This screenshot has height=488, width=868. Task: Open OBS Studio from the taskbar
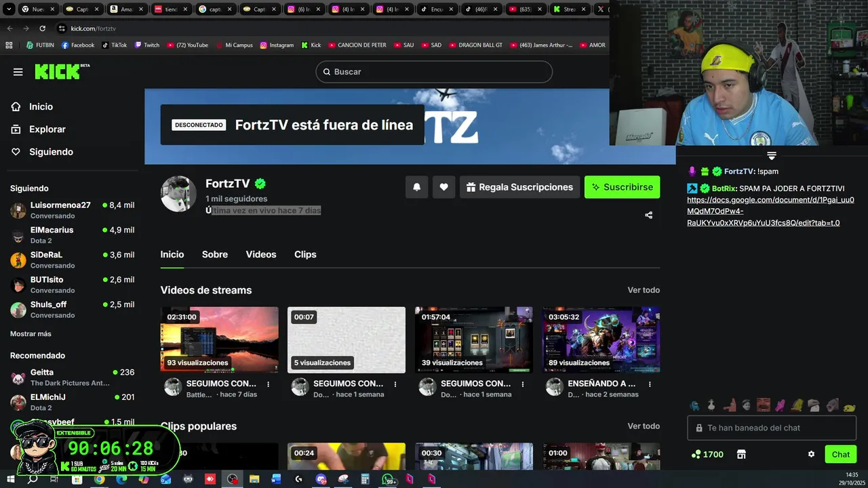[233, 479]
